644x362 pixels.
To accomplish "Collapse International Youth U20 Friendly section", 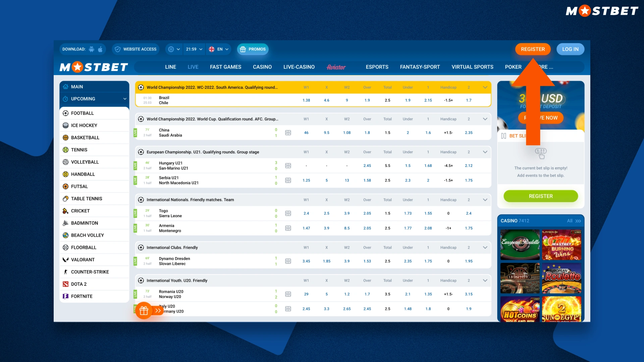I will point(485,281).
